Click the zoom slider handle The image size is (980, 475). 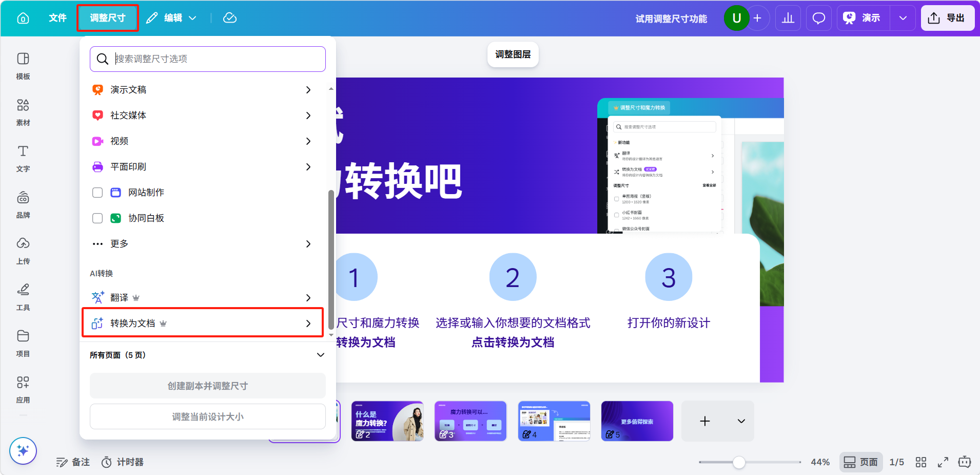739,462
